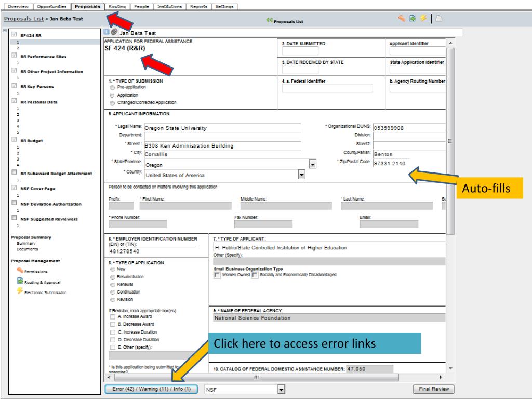Screen dimensions: 532x399
Task: Click the scroll down arrow of form
Action: click(x=450, y=368)
